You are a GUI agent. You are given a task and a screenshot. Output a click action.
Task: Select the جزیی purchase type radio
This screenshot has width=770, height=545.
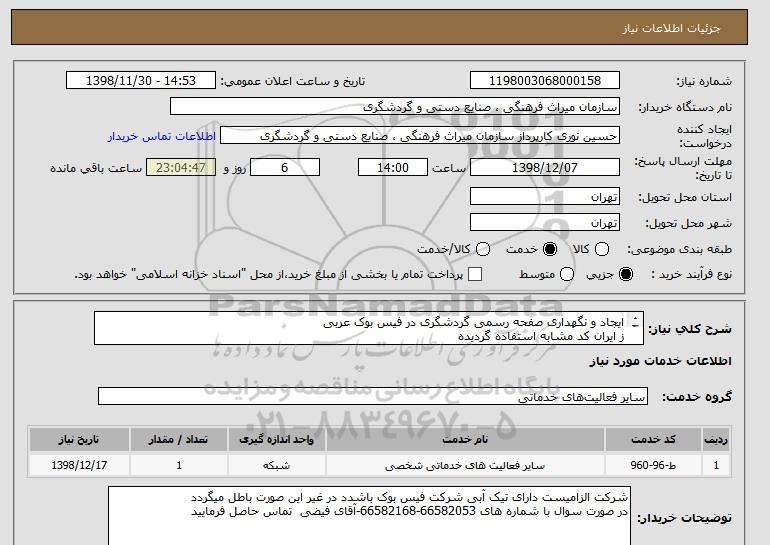(x=626, y=274)
